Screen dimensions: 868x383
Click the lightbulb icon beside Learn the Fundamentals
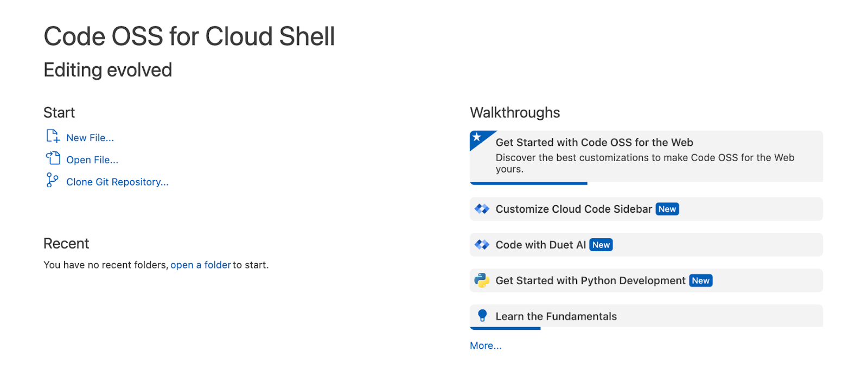click(482, 316)
